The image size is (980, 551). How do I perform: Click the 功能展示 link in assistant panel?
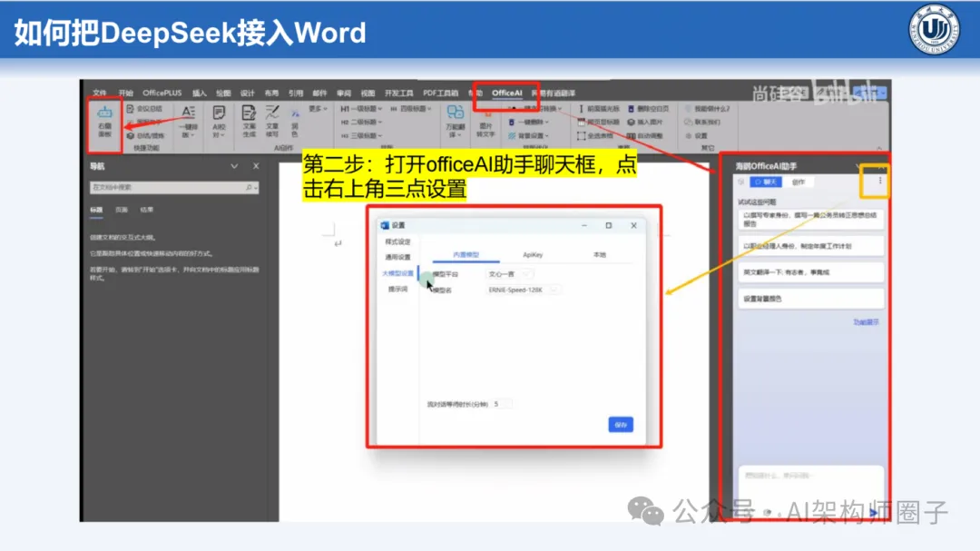866,322
